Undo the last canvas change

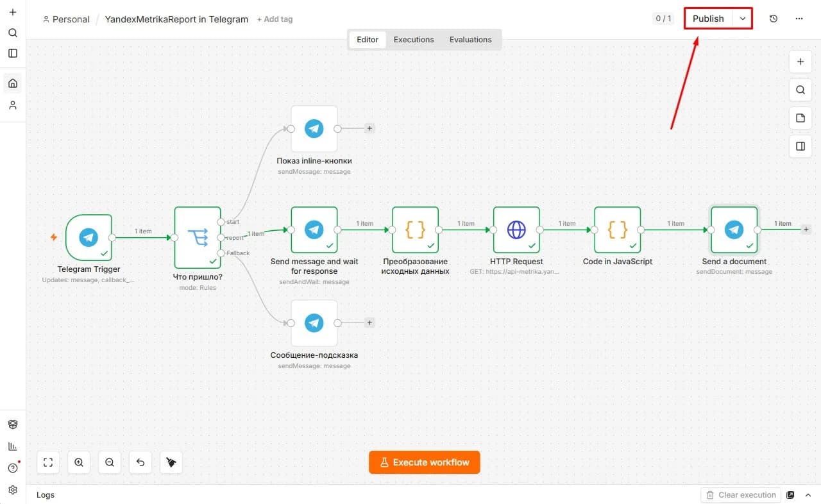pyautogui.click(x=140, y=462)
